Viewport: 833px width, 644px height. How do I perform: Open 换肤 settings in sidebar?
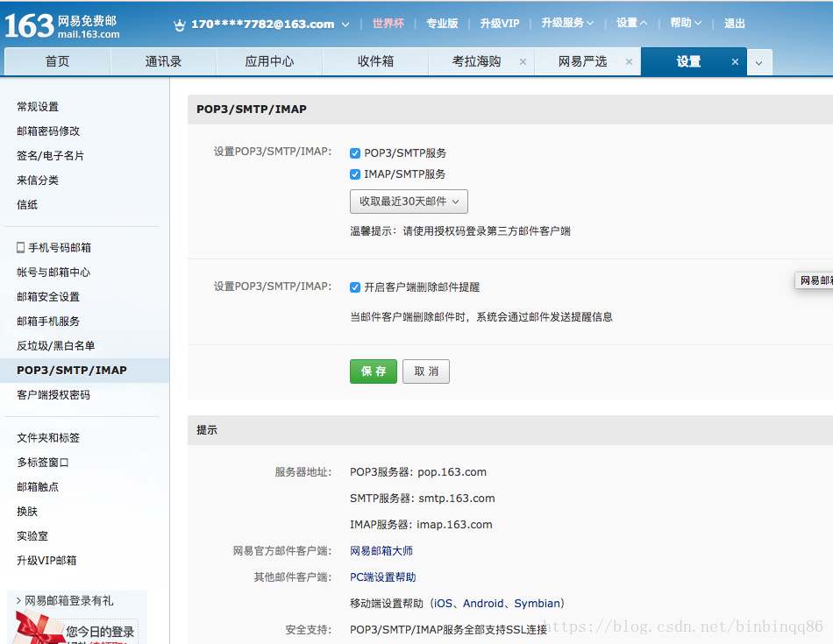pyautogui.click(x=27, y=512)
